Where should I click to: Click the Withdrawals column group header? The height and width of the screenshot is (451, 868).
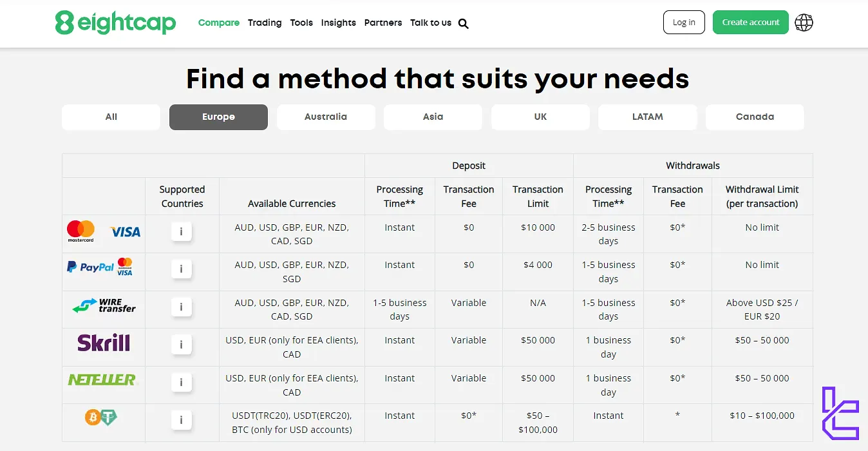[x=693, y=166]
